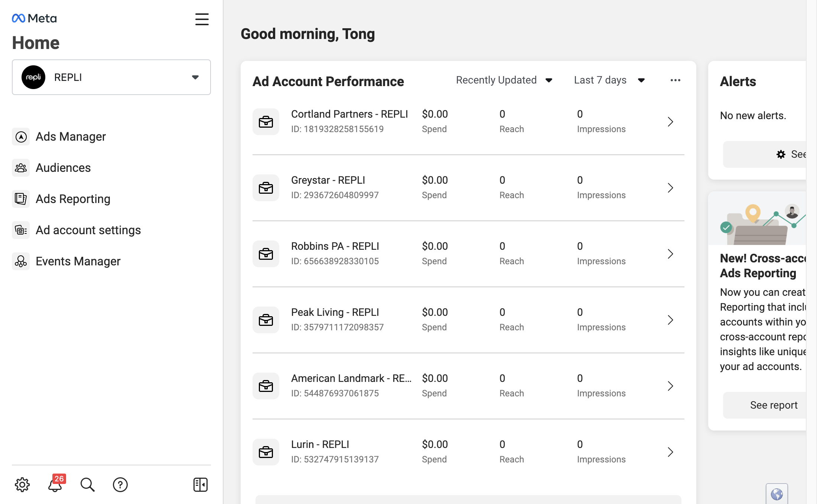Click the Peak Living briefcase icon
Image resolution: width=817 pixels, height=504 pixels.
266,320
